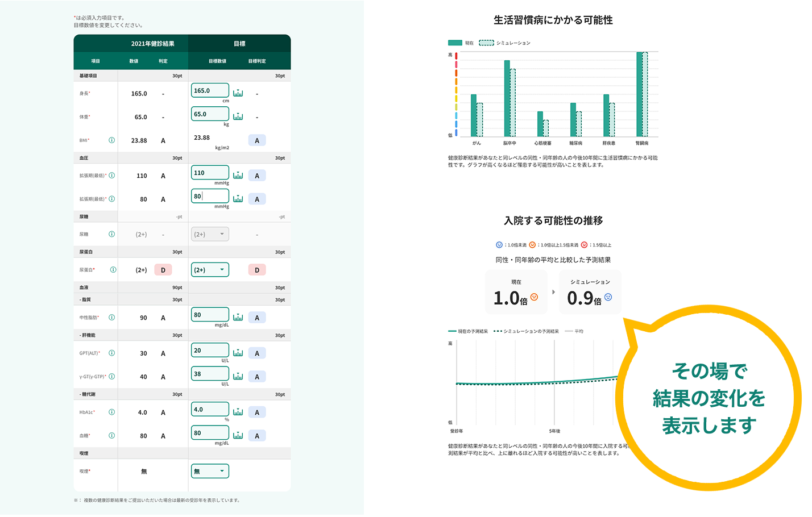Click the 目標数値 column header

[x=217, y=61]
